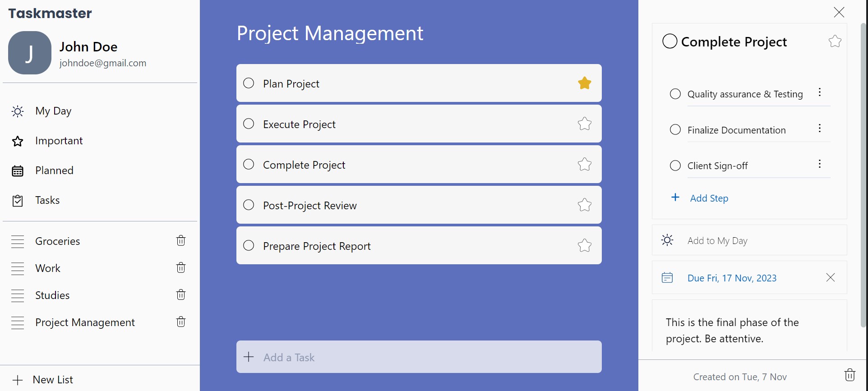This screenshot has width=868, height=391.
Task: Click the Add to My Day sun icon
Action: pyautogui.click(x=667, y=240)
